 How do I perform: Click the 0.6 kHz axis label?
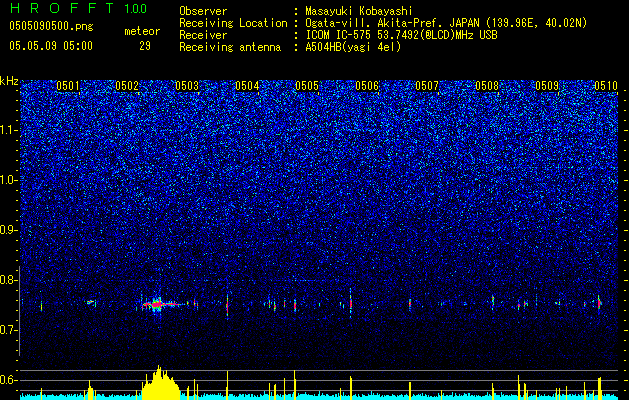point(8,380)
